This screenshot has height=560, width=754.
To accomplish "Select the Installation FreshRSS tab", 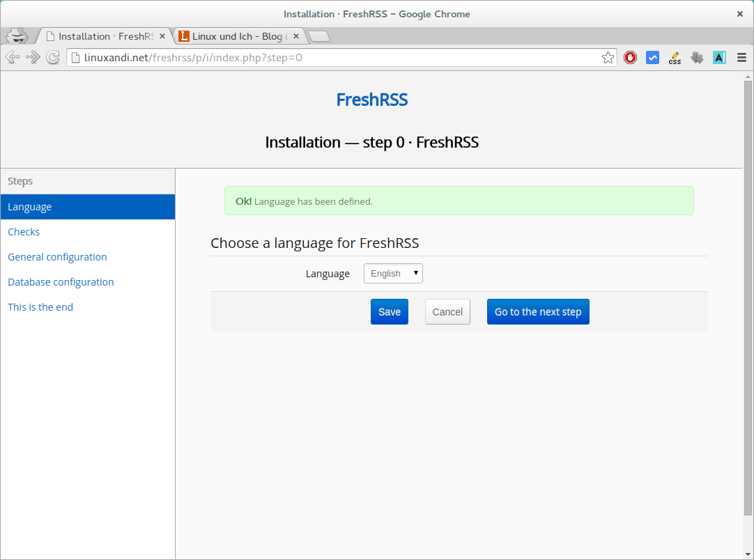I will coord(105,36).
